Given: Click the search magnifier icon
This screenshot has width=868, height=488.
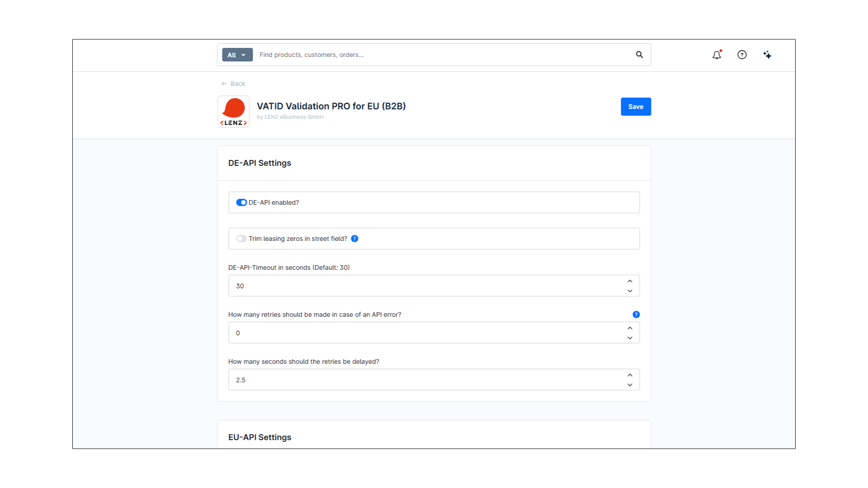Looking at the screenshot, I should pos(639,55).
